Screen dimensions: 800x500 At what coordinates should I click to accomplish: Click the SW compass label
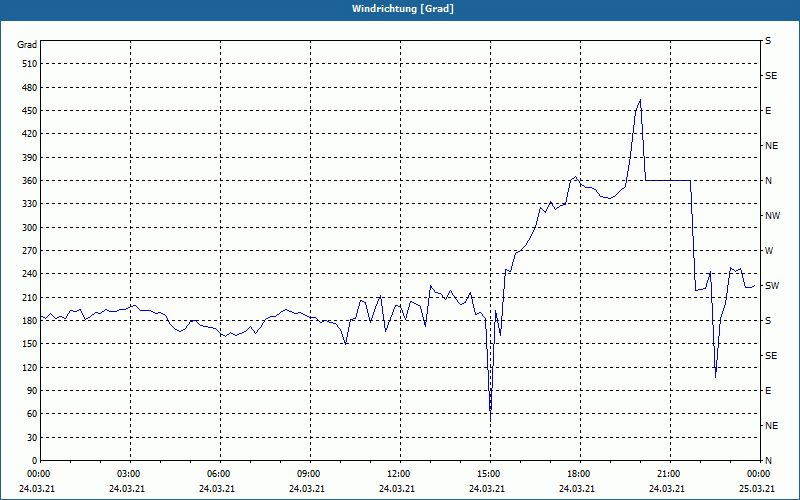tap(772, 286)
